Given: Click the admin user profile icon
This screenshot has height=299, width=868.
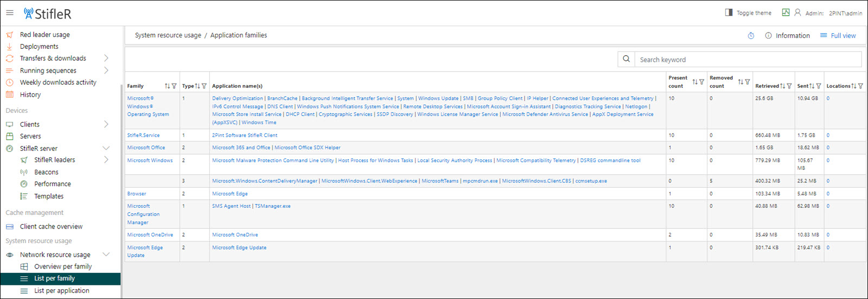Looking at the screenshot, I should click(x=797, y=12).
